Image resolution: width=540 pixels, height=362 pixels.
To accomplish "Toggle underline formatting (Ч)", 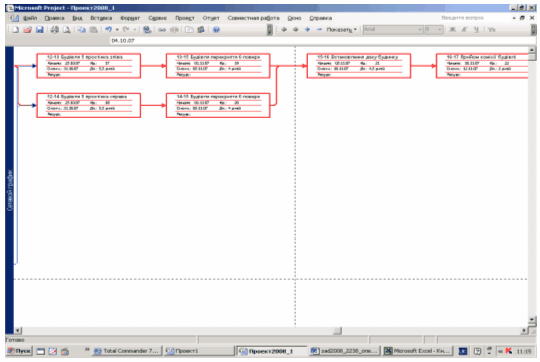I will pyautogui.click(x=476, y=30).
